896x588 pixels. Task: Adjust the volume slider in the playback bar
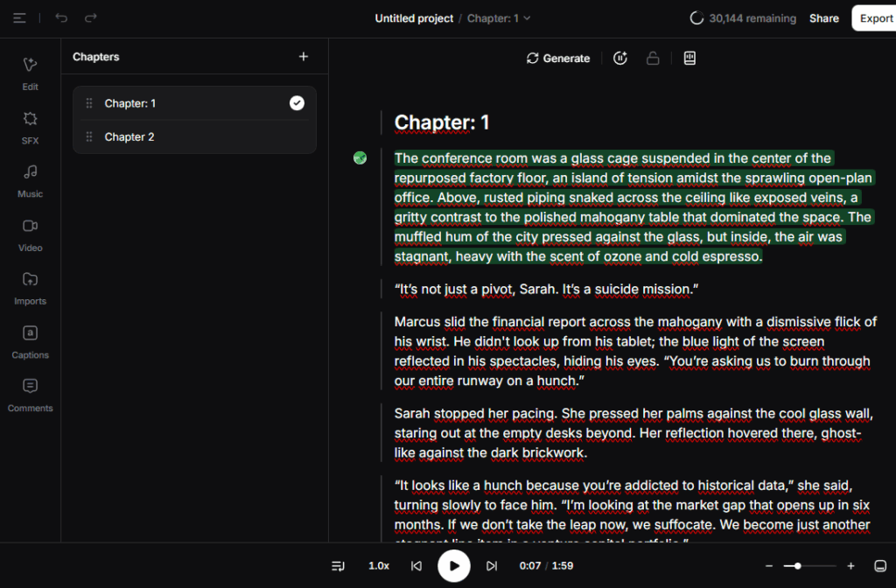(x=796, y=566)
